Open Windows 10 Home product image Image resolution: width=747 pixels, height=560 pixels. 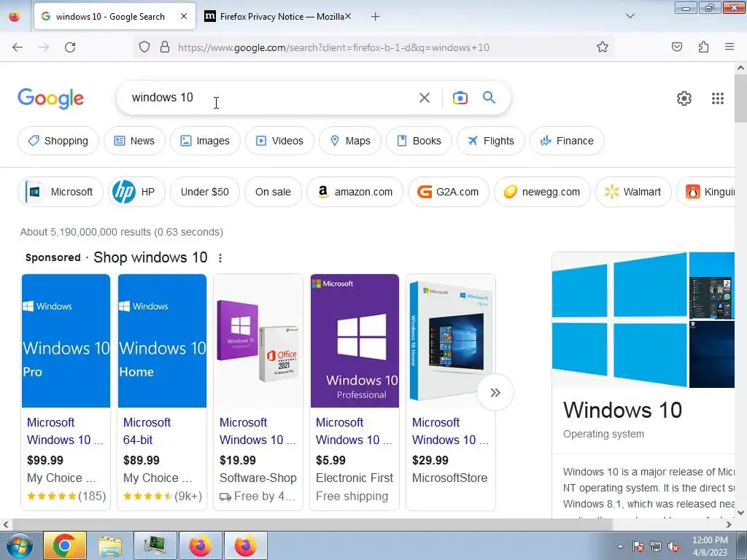click(x=162, y=341)
